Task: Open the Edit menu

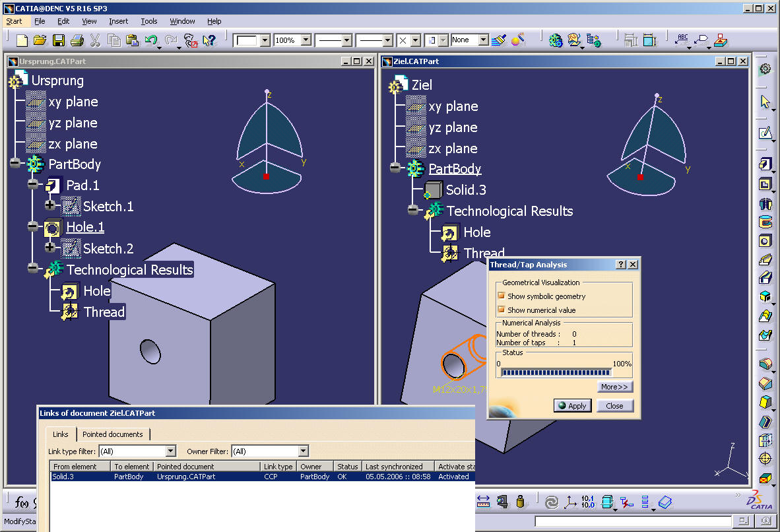Action: 63,21
